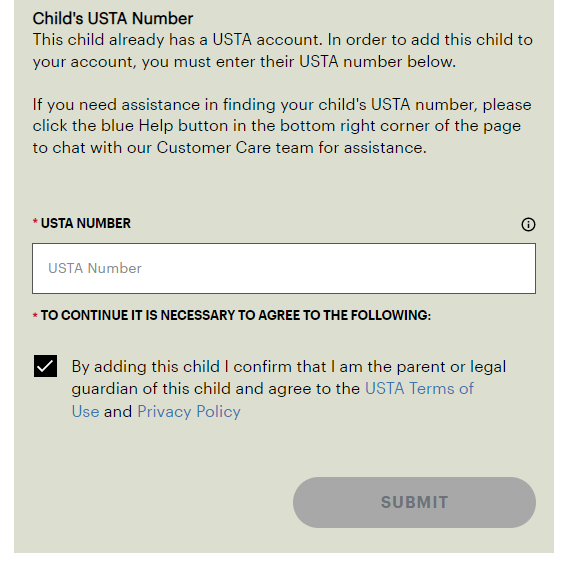Click the wrapped word "Use" of the terms link
The image size is (562, 562).
click(x=86, y=411)
